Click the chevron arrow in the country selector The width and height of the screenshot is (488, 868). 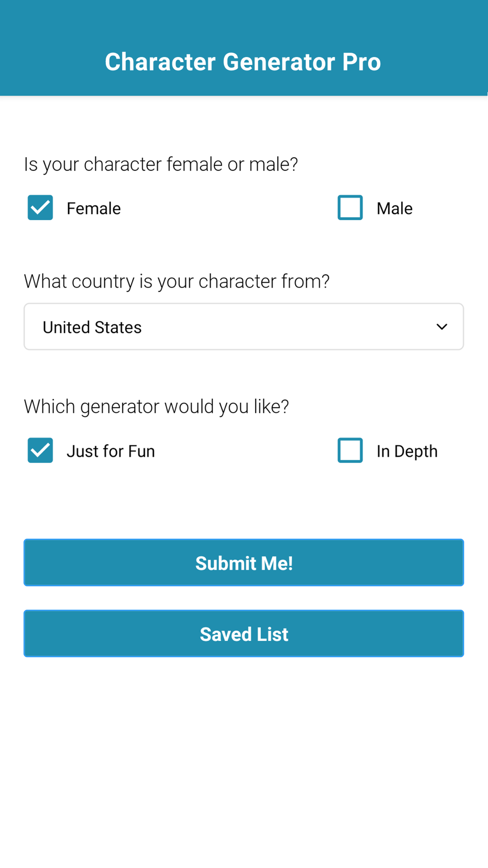442,327
